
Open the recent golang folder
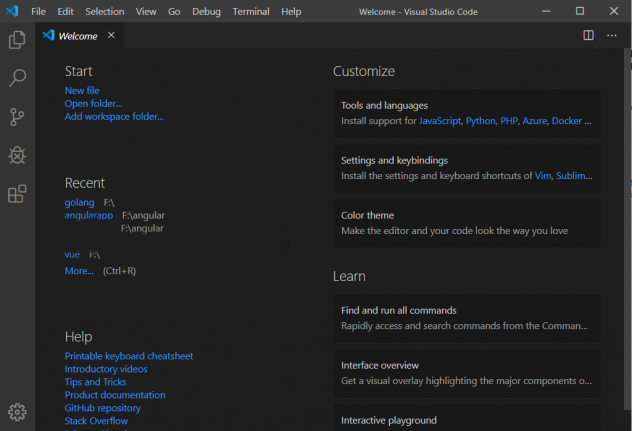click(79, 202)
